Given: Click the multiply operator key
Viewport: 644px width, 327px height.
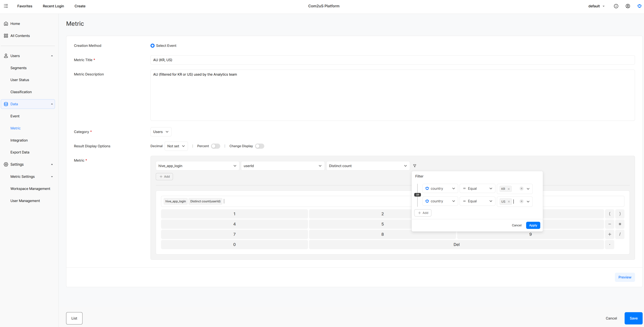Looking at the screenshot, I should [620, 224].
